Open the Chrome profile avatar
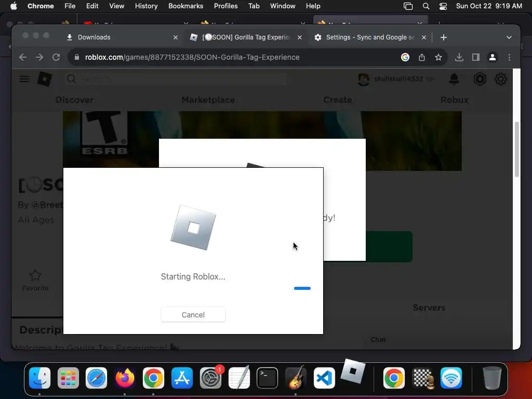 pyautogui.click(x=493, y=57)
